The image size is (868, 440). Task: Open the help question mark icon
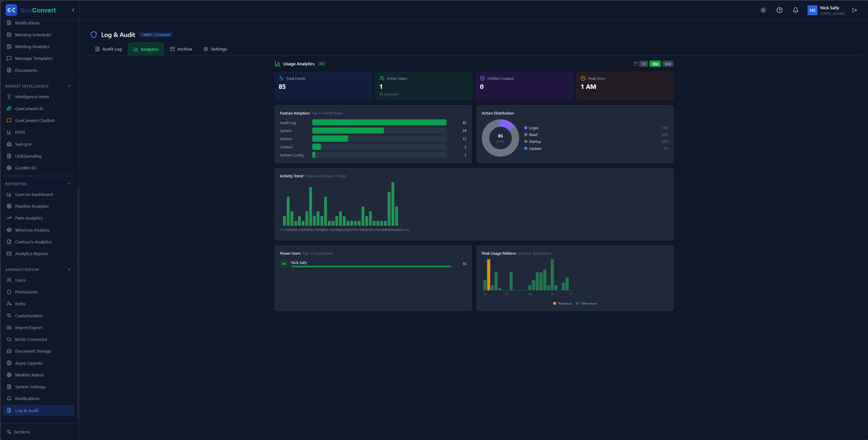click(779, 10)
